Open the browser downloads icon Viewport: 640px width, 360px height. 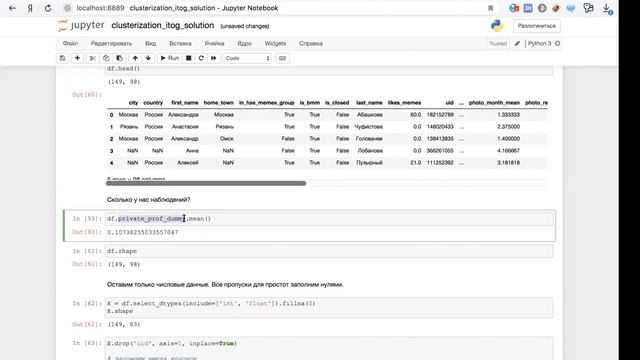pyautogui.click(x=607, y=9)
